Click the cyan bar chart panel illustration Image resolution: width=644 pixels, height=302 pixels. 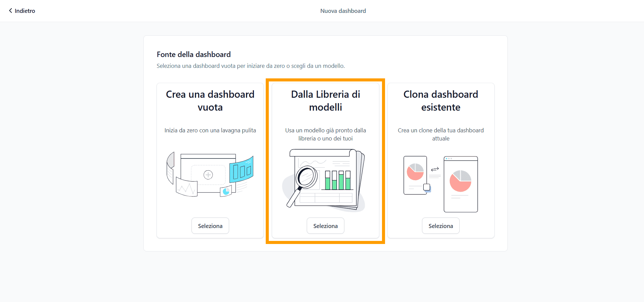click(x=241, y=169)
